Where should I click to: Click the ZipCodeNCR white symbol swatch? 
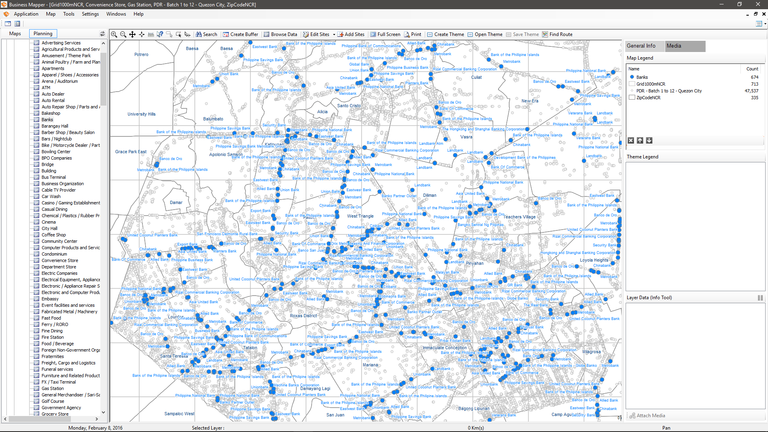click(x=632, y=97)
